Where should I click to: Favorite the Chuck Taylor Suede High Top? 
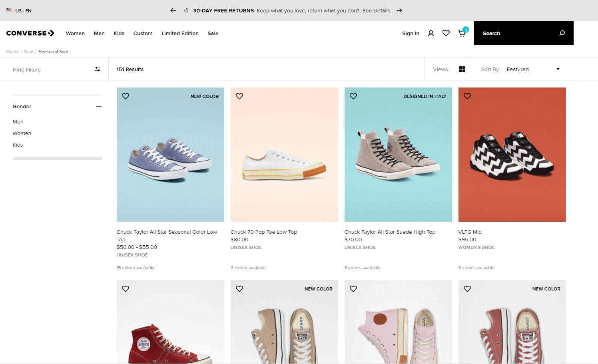(x=353, y=96)
